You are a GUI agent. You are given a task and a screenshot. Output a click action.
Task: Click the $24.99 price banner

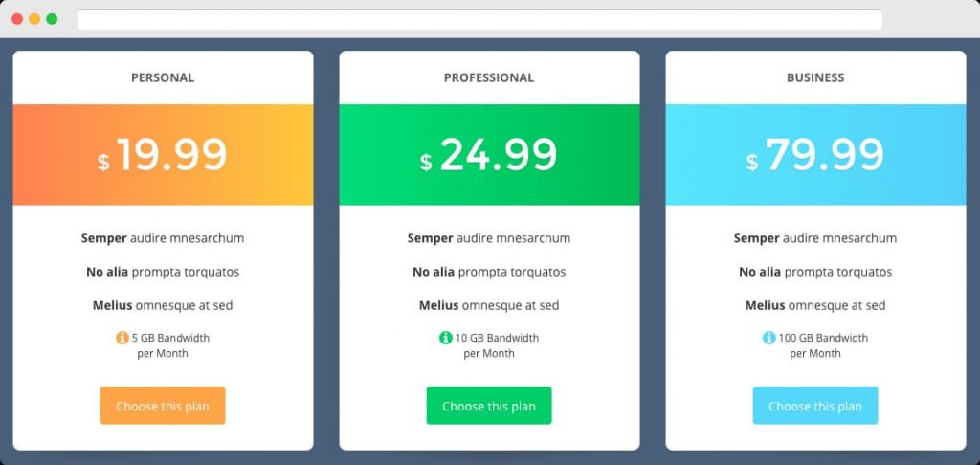point(489,154)
